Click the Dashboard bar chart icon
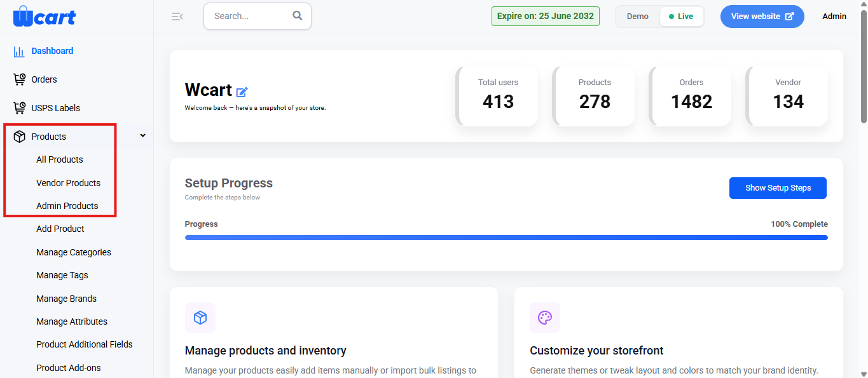 click(x=19, y=51)
